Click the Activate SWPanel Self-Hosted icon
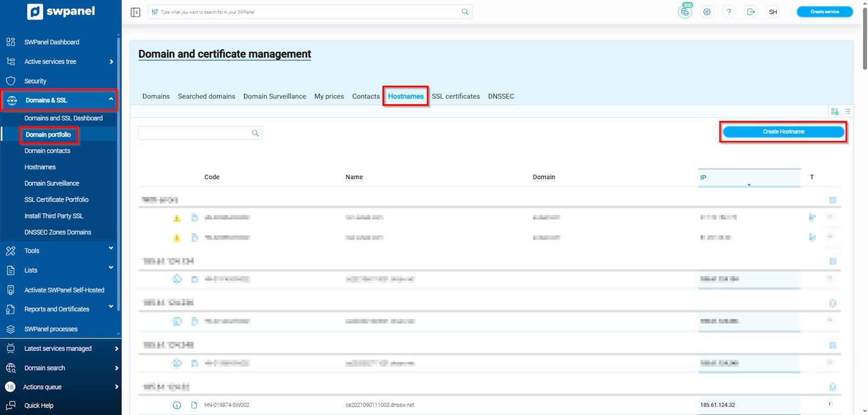Image resolution: width=868 pixels, height=415 pixels. 11,290
